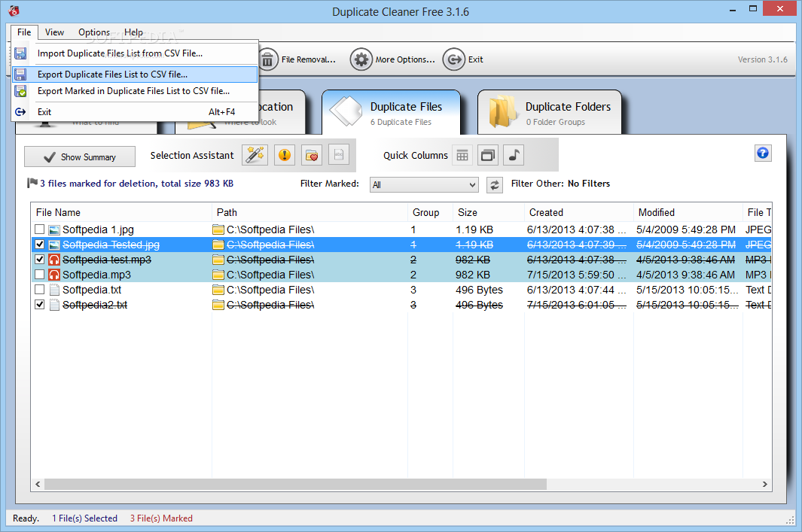This screenshot has width=802, height=532.
Task: Click the scrollbar right arrow
Action: [x=764, y=484]
